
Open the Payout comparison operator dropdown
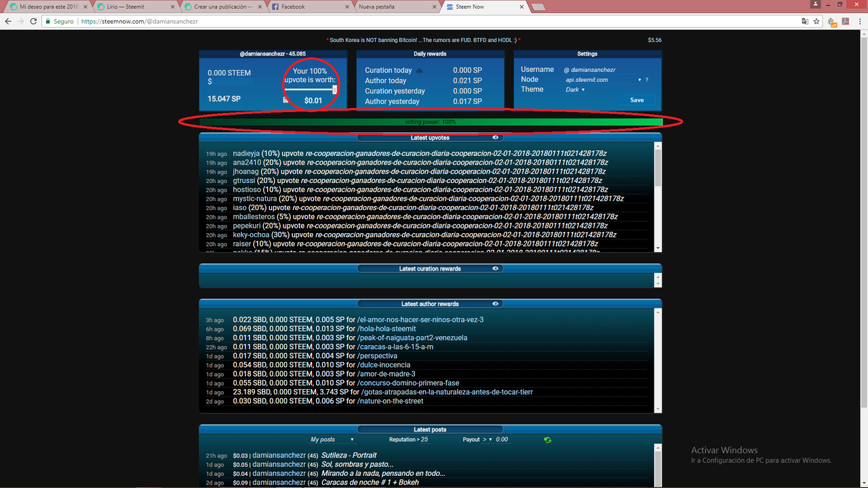[x=489, y=440]
